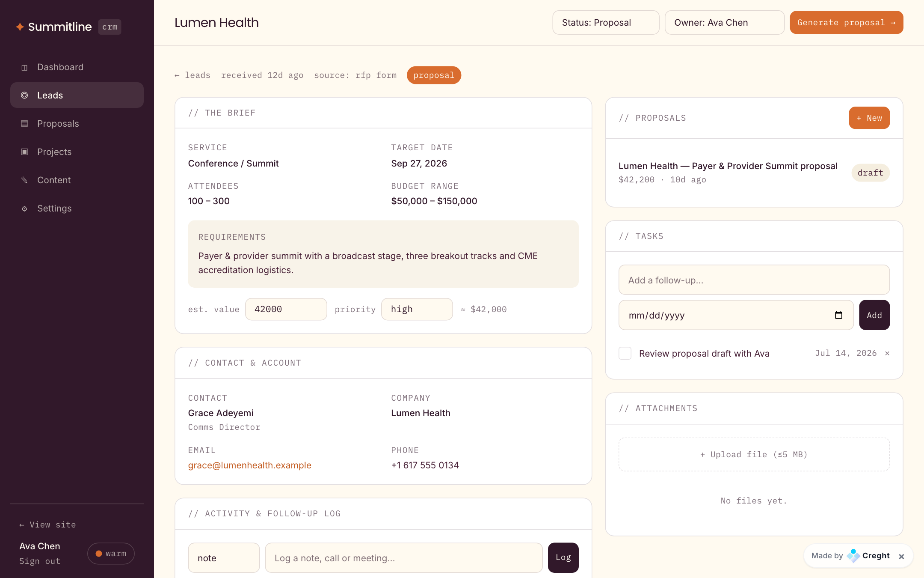This screenshot has height=578, width=924.
Task: Click the + New proposal button
Action: coord(869,118)
